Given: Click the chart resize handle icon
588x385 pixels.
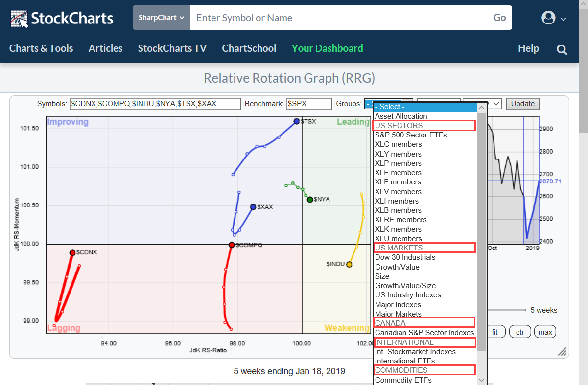Looking at the screenshot, I should [x=563, y=351].
